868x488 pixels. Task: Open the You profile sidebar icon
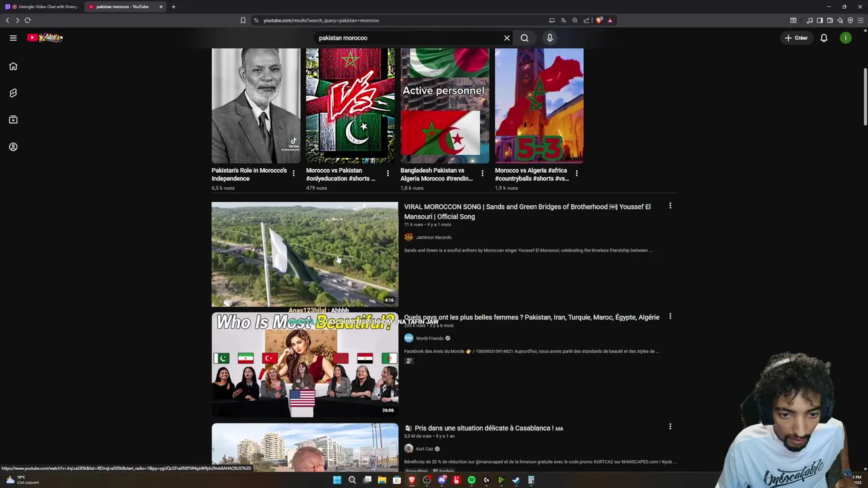(13, 147)
